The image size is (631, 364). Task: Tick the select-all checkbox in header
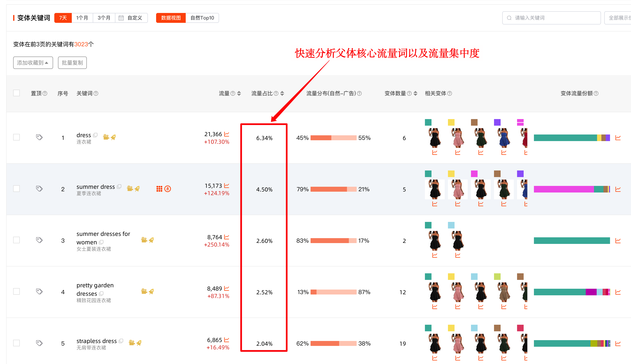click(16, 93)
